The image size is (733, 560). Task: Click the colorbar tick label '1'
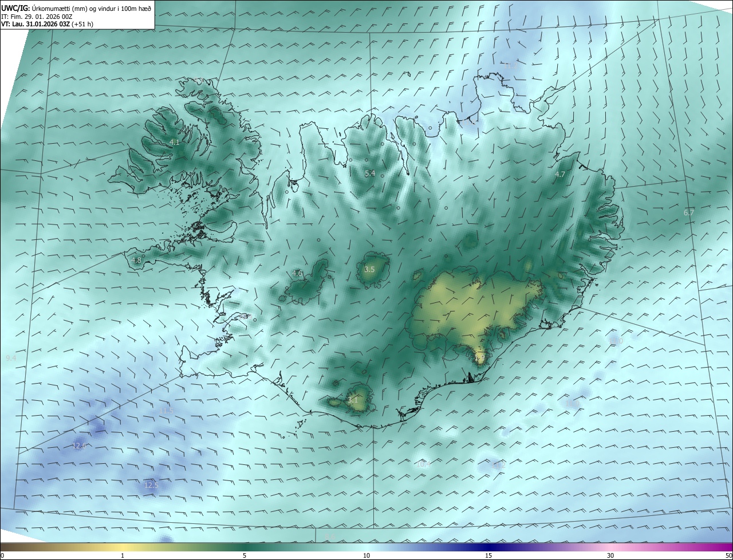(123, 555)
